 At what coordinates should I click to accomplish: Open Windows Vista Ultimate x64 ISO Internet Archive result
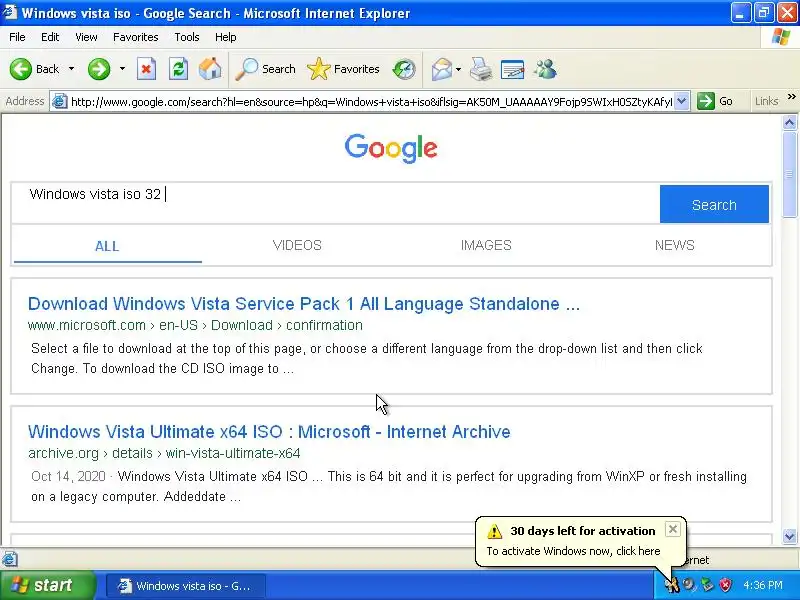point(269,432)
